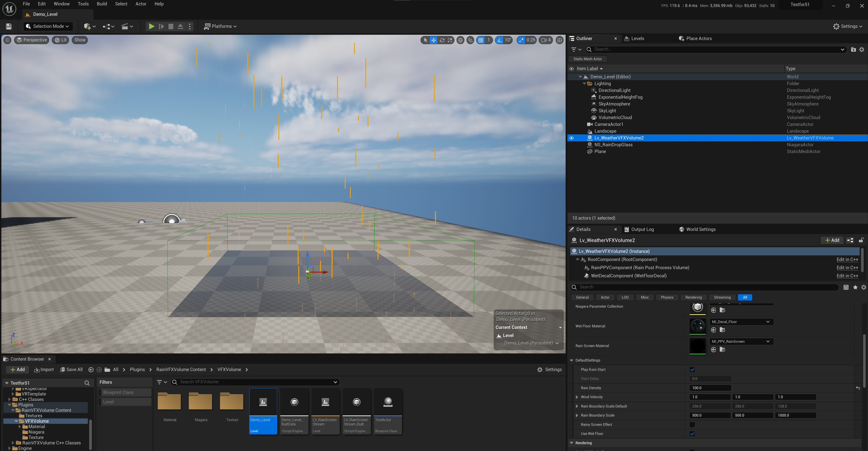Open the Build menu
Screen dimensions: 868x451
[102, 4]
